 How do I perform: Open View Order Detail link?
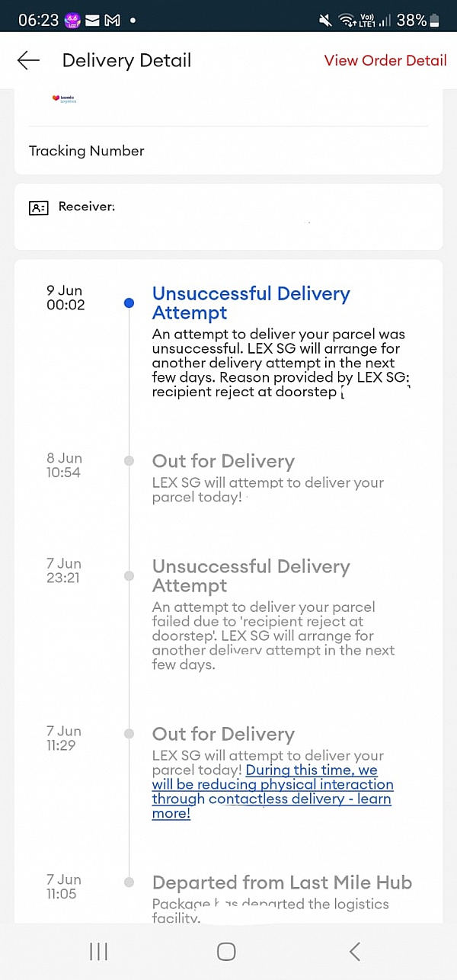385,61
